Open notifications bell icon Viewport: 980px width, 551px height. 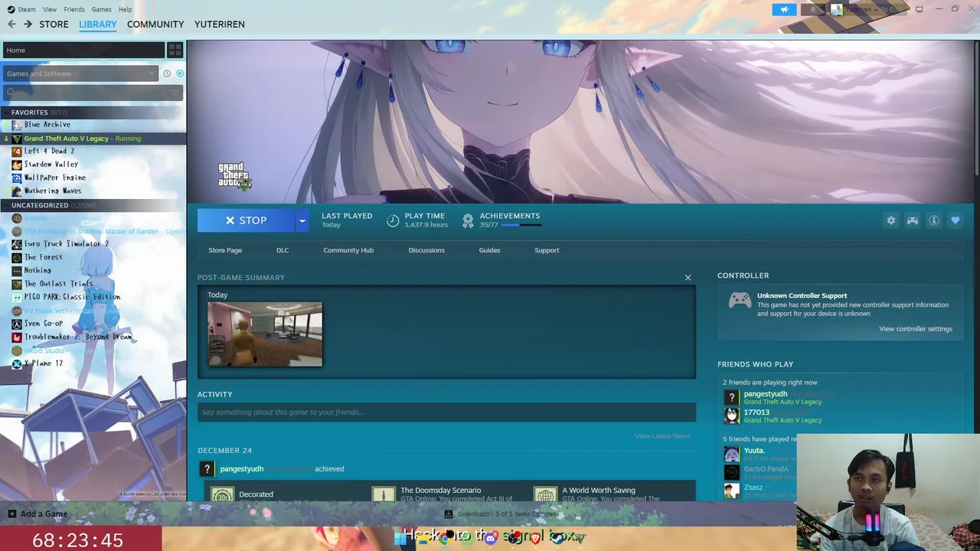point(814,9)
